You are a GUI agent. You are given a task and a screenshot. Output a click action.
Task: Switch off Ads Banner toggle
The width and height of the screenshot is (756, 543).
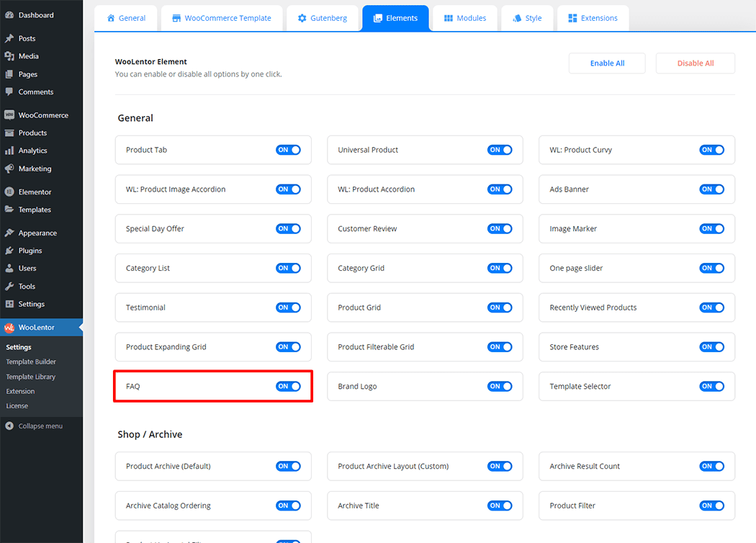click(711, 189)
